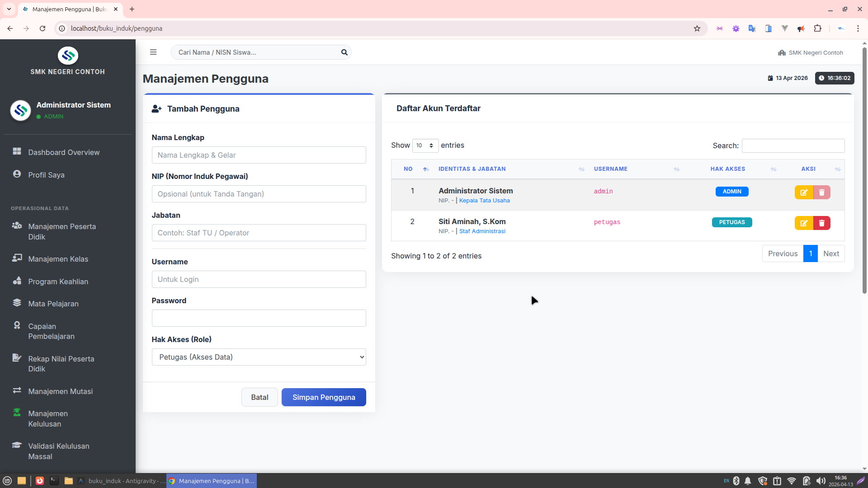
Task: Open the Hak Akses role dropdown
Action: pos(259,357)
